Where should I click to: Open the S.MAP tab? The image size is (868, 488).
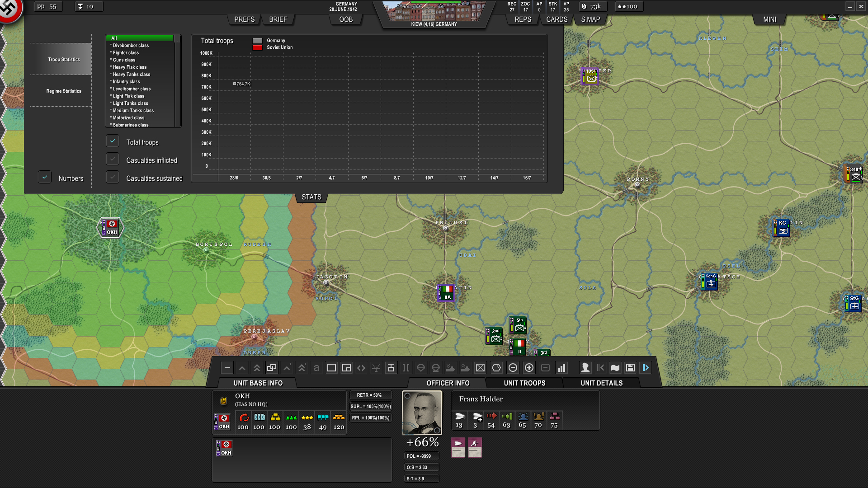point(590,19)
